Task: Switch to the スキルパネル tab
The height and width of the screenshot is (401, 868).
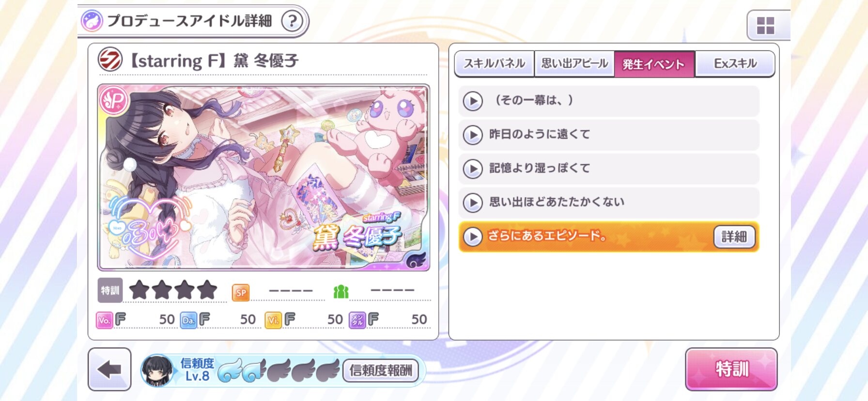Action: (x=495, y=63)
